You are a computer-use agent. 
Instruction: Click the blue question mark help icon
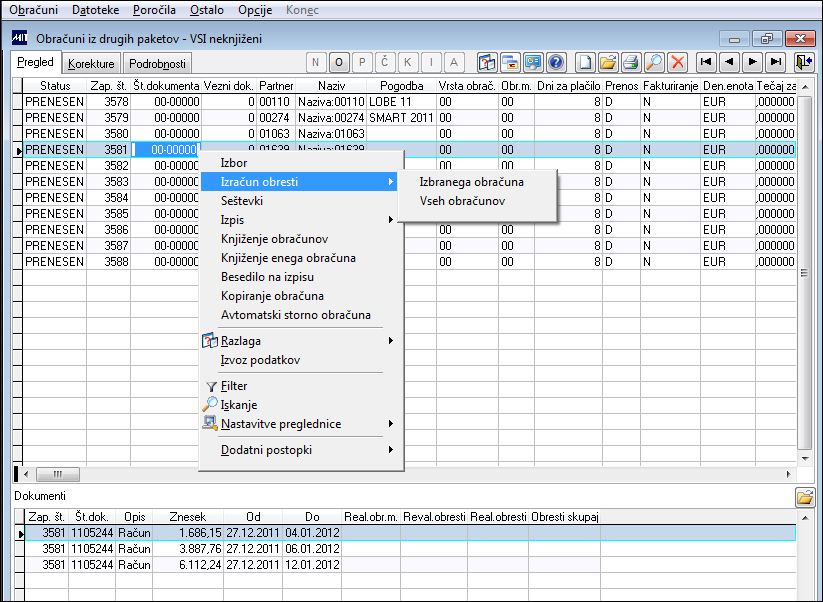pyautogui.click(x=556, y=62)
